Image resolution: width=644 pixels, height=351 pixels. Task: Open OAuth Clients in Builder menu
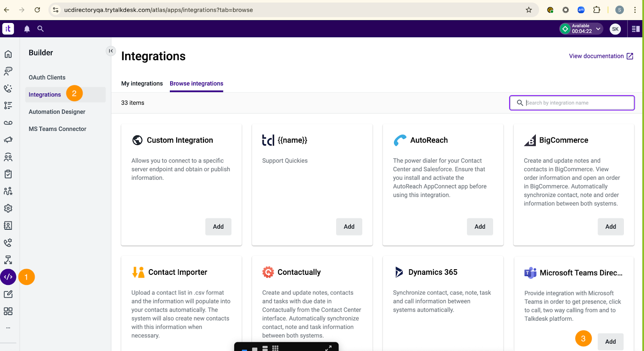47,77
